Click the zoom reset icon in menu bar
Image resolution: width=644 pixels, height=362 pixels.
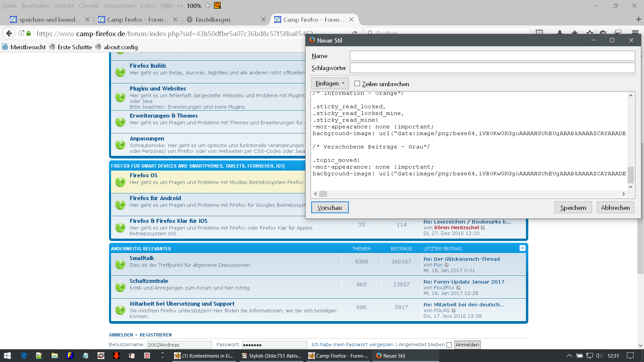(x=217, y=5)
